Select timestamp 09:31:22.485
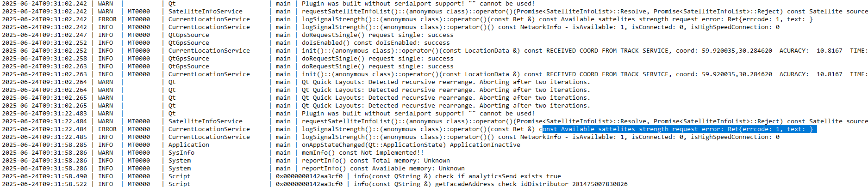 (x=44, y=137)
